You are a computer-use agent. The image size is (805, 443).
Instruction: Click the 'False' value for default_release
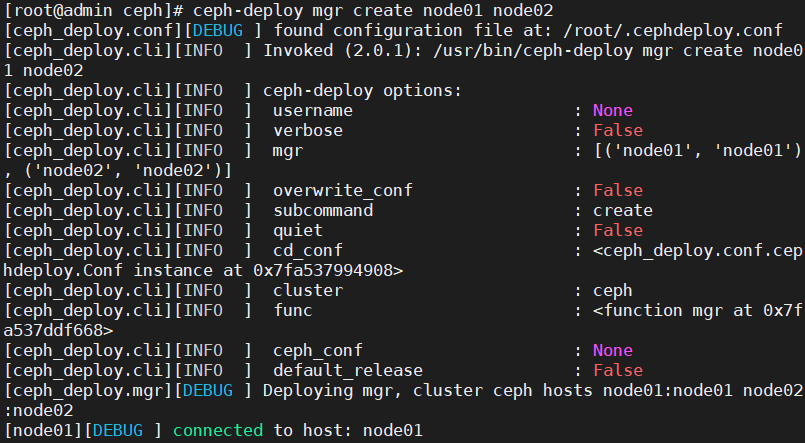(x=618, y=371)
